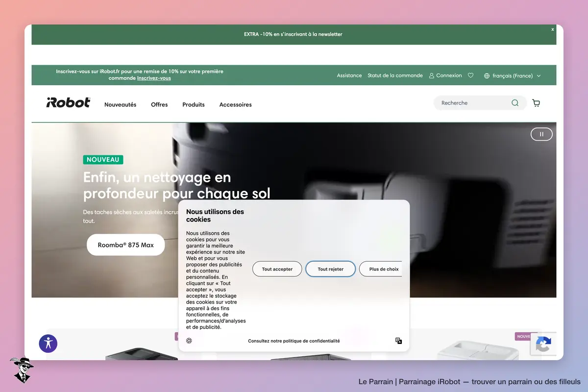Open the wishlist heart icon

coord(471,75)
